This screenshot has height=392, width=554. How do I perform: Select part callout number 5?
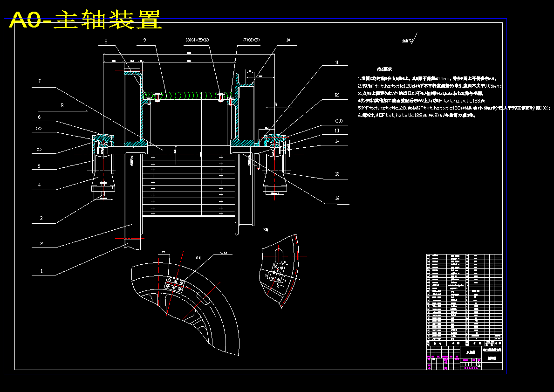coord(39,166)
